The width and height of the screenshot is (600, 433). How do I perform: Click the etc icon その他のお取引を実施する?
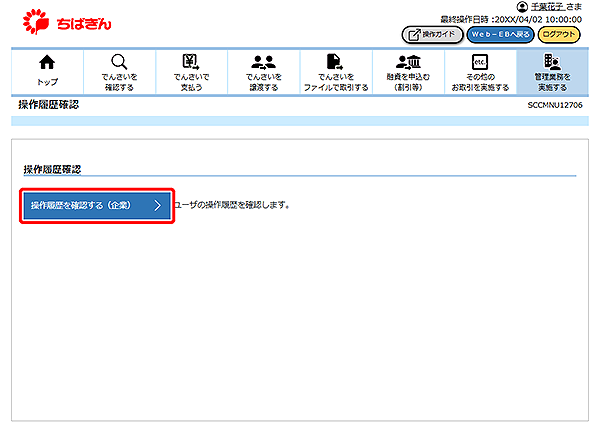click(479, 63)
